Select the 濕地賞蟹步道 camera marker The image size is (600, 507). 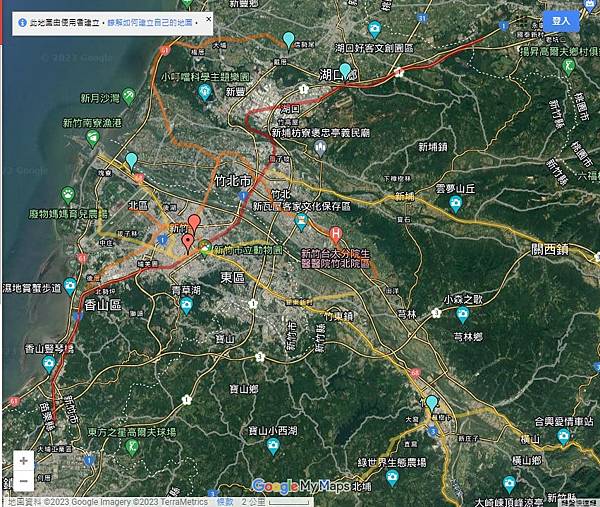click(70, 286)
